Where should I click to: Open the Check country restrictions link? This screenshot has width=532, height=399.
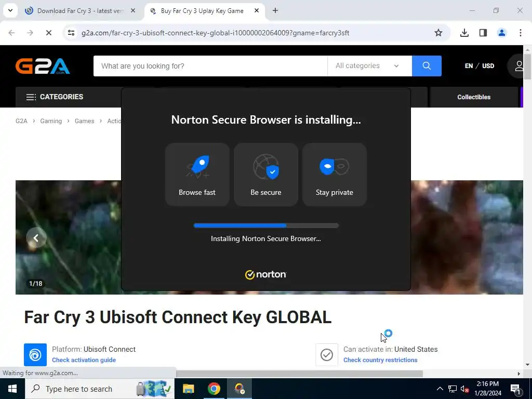[x=380, y=360]
